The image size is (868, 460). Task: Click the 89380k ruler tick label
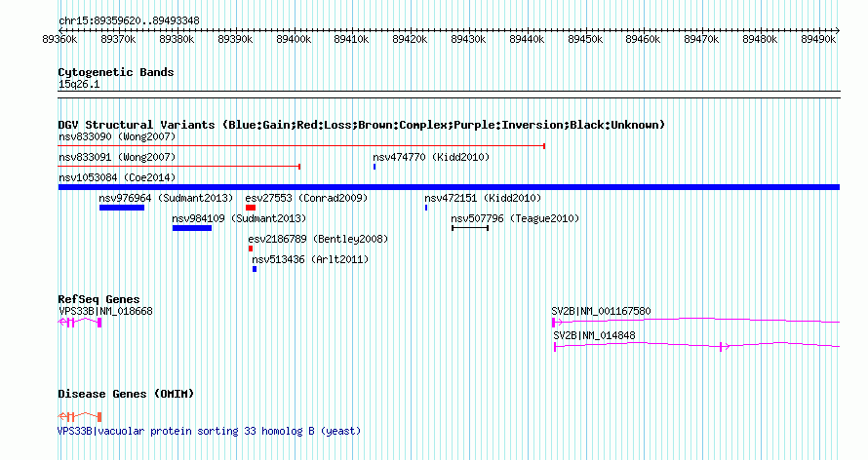tap(177, 39)
